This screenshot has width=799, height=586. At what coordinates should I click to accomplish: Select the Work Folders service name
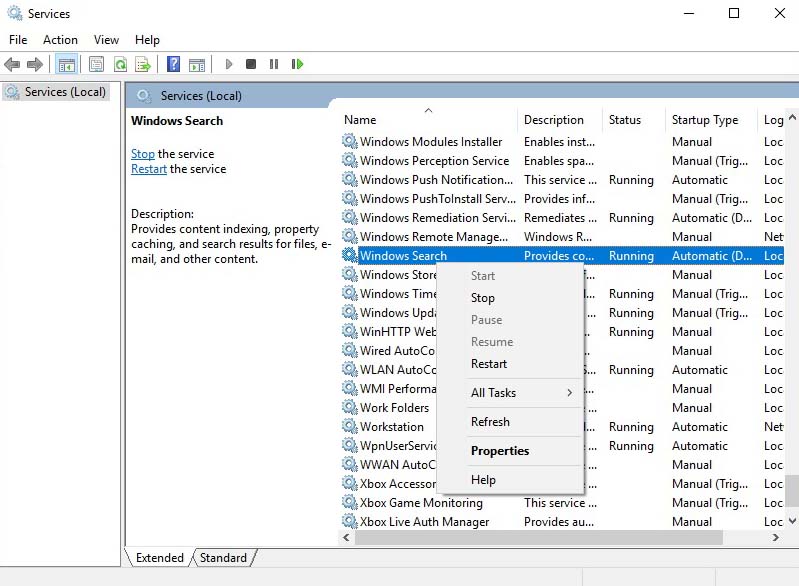[394, 408]
